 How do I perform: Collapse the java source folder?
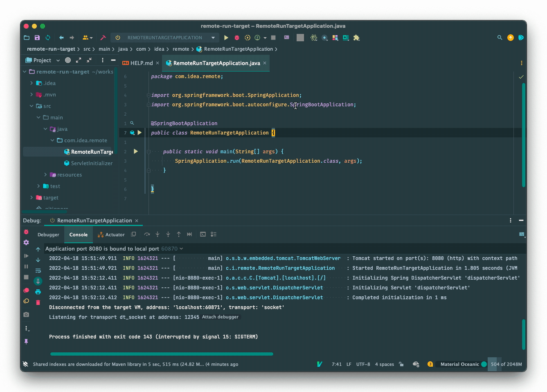click(x=45, y=129)
